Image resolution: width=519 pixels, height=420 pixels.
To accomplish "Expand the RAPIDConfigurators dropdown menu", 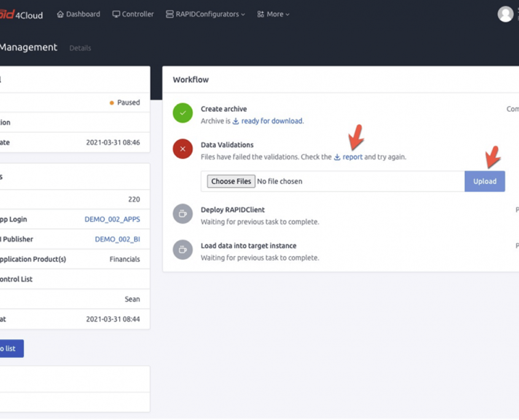I will click(205, 14).
